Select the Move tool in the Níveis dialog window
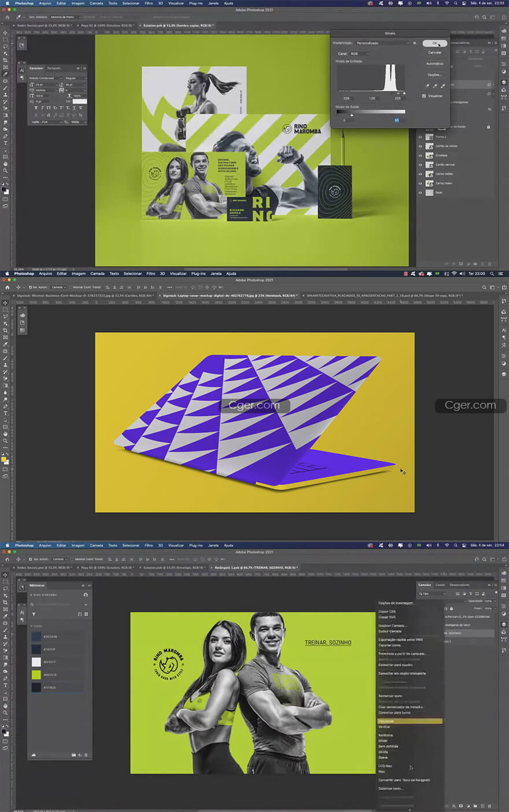Image resolution: width=509 pixels, height=812 pixels. pos(5,32)
